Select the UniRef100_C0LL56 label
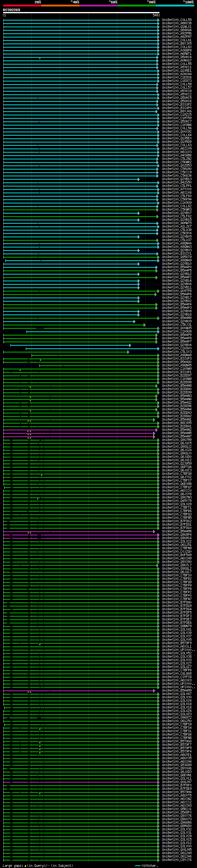 click(177, 128)
